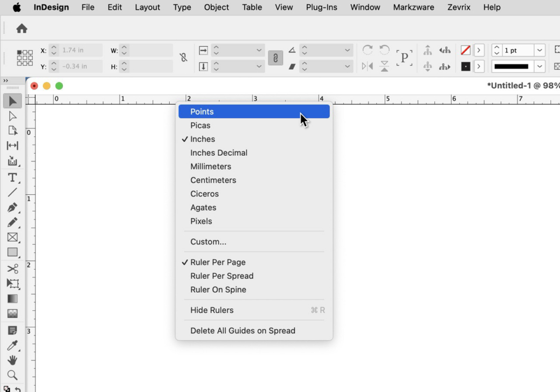Viewport: 560px width, 392px height.
Task: Select the Type tool
Action: click(x=12, y=177)
